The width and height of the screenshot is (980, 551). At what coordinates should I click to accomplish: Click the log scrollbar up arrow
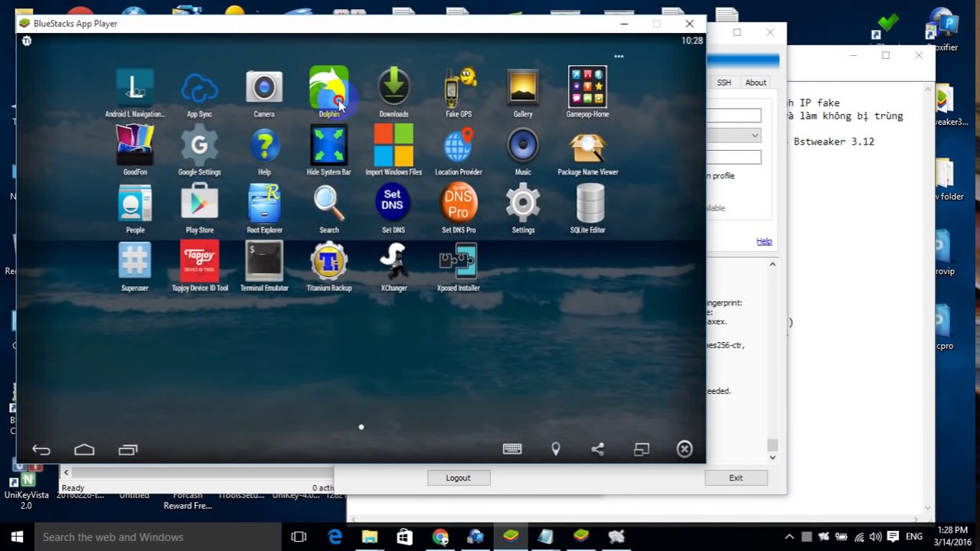[x=773, y=264]
